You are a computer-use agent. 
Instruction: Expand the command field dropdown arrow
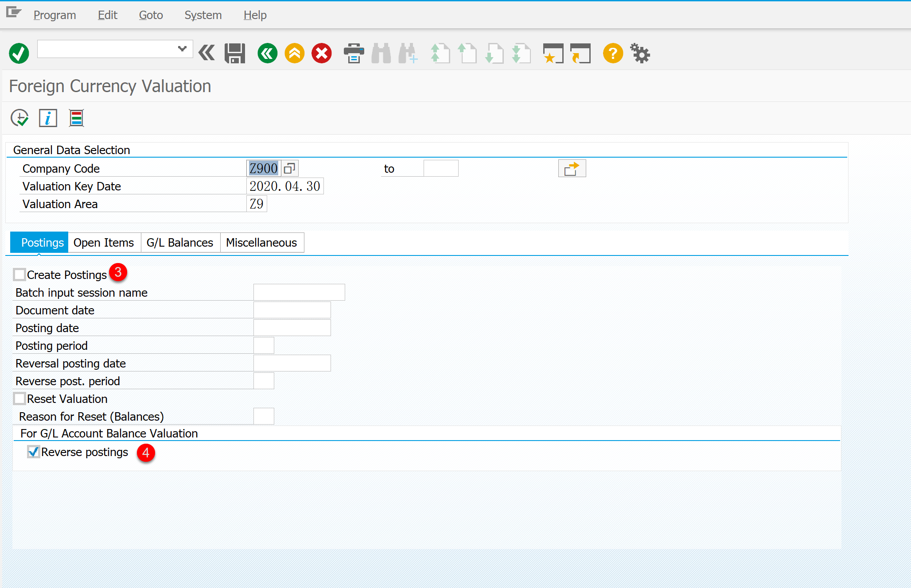182,49
